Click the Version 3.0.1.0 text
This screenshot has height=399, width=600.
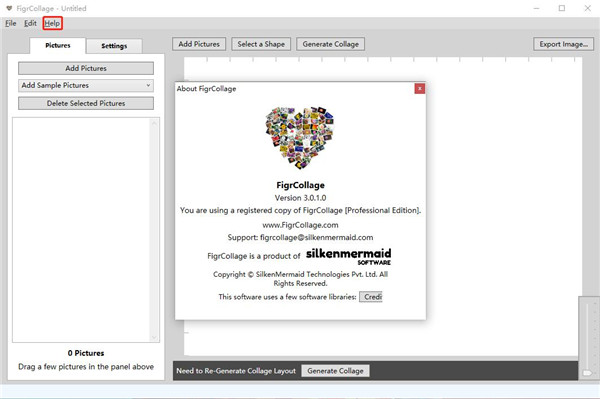300,198
